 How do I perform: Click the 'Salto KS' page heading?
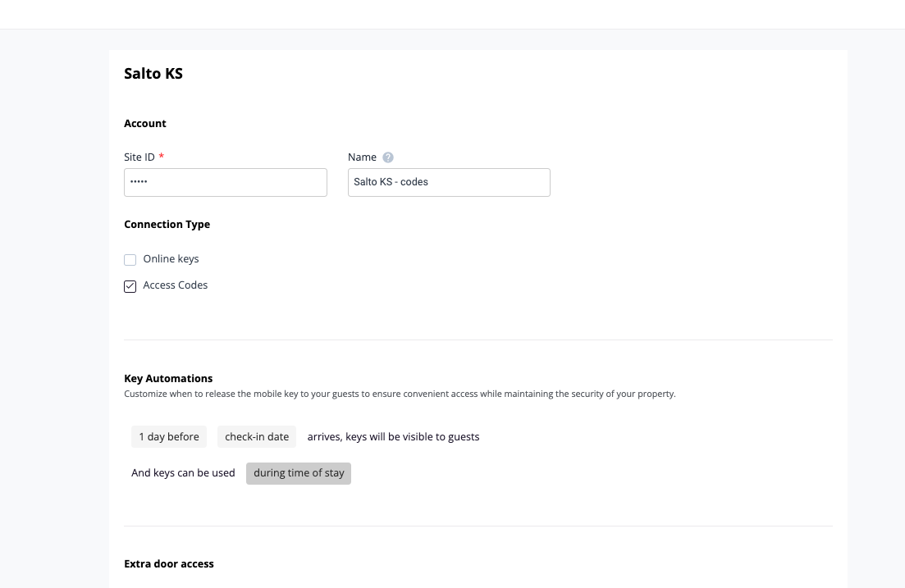[153, 73]
